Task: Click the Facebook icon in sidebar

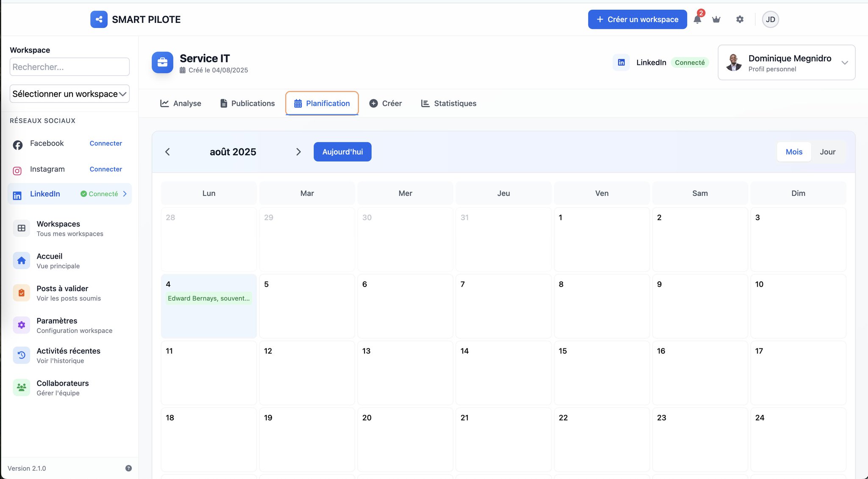Action: tap(17, 145)
